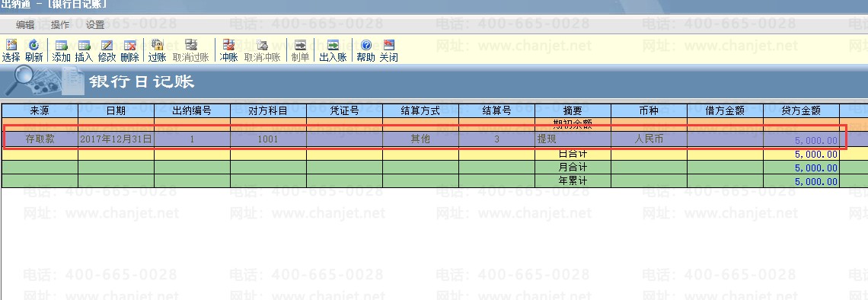This screenshot has height=300, width=868.
Task: Click the 凭证号 column header
Action: pos(344,110)
